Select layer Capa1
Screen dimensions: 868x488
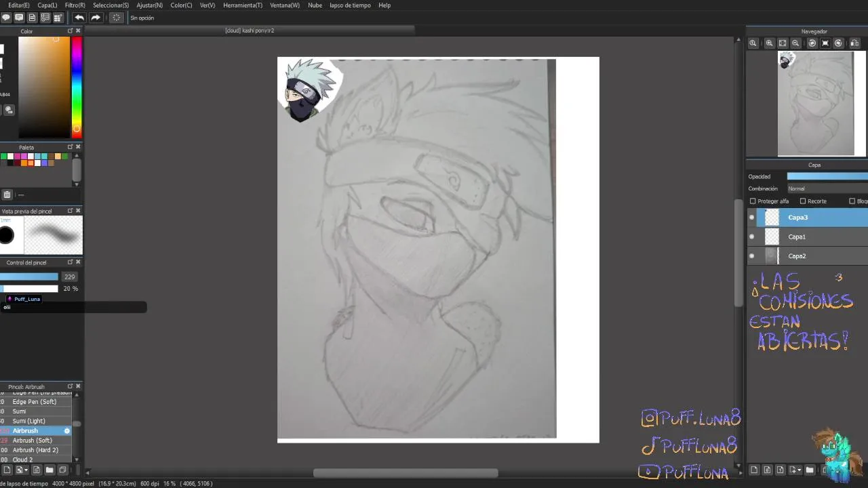tap(807, 237)
